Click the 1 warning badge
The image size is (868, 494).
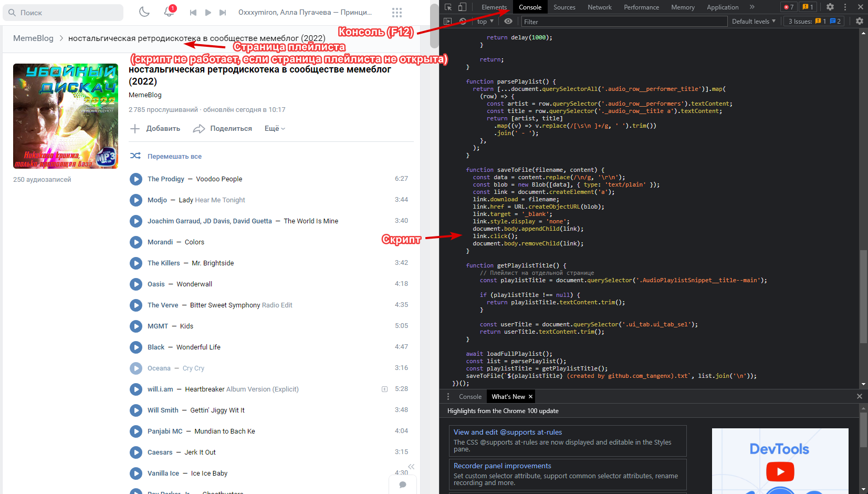808,7
